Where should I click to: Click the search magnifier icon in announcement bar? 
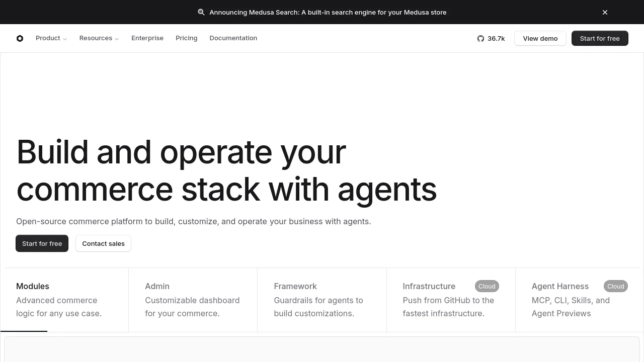point(201,12)
